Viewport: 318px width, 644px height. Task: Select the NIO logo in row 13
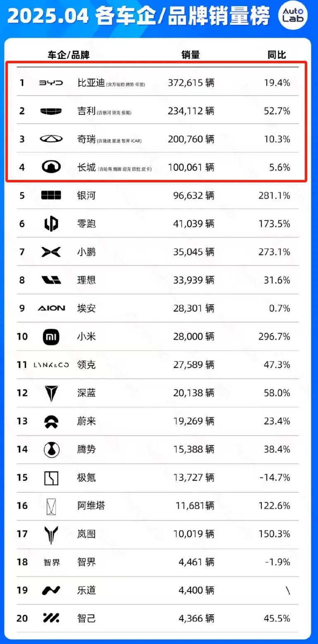coord(51,421)
